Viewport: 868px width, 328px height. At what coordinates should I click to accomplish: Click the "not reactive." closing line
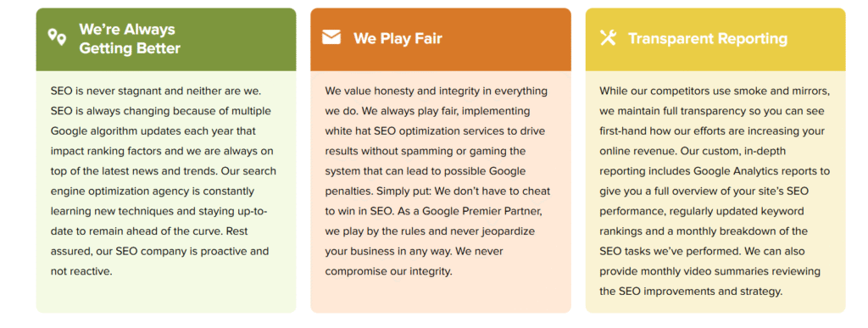click(81, 271)
